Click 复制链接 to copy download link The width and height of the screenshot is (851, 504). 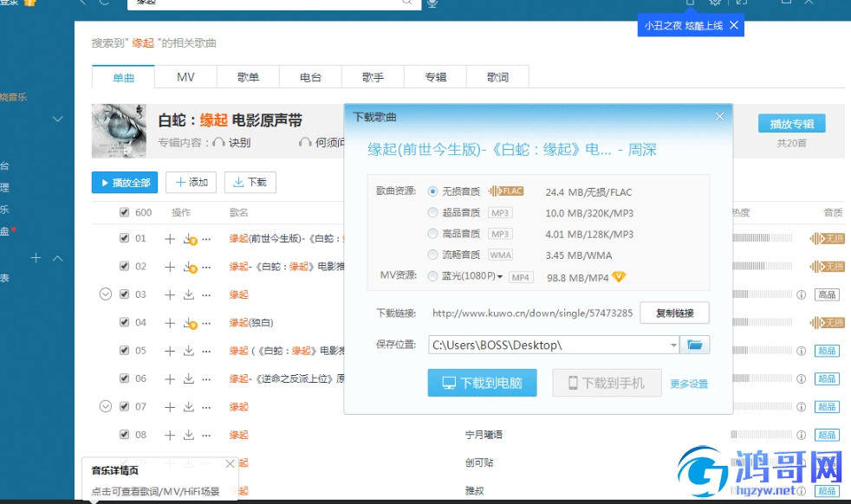[674, 313]
